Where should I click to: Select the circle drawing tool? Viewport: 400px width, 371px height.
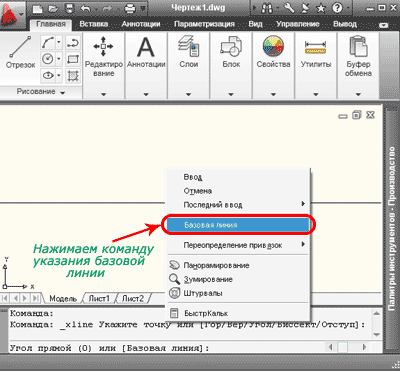click(x=47, y=59)
